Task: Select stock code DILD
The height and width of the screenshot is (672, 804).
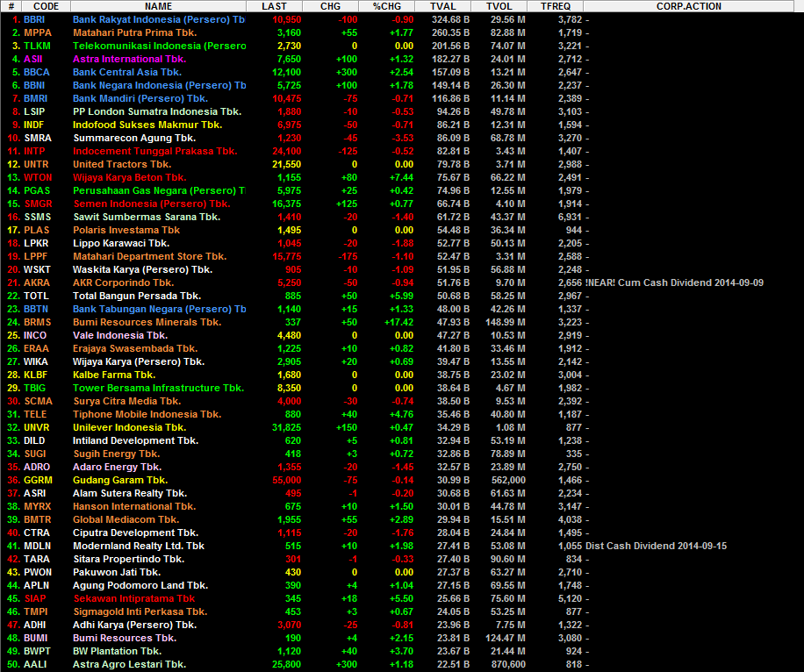Action: (34, 440)
